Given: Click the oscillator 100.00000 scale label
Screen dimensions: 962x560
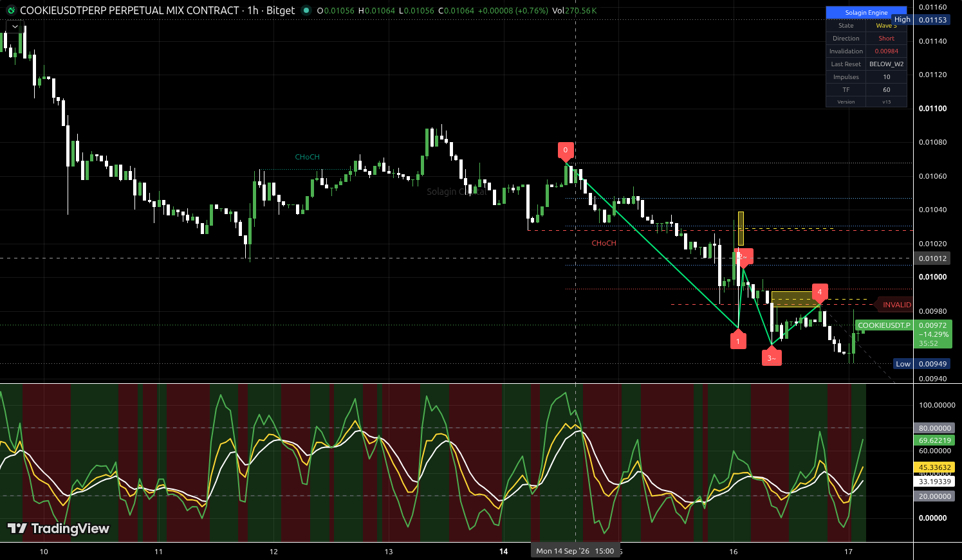Looking at the screenshot, I should (x=937, y=405).
